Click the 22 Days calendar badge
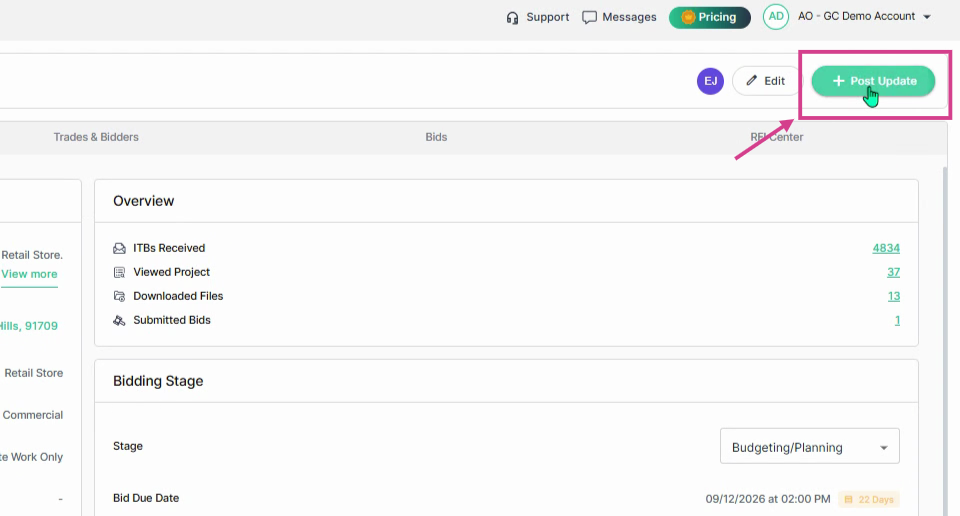 point(869,499)
